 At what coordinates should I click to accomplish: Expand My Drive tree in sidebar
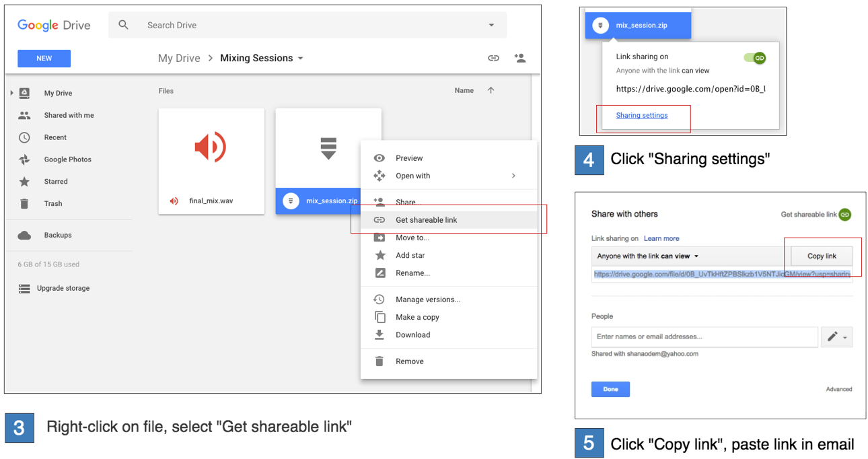(x=11, y=93)
